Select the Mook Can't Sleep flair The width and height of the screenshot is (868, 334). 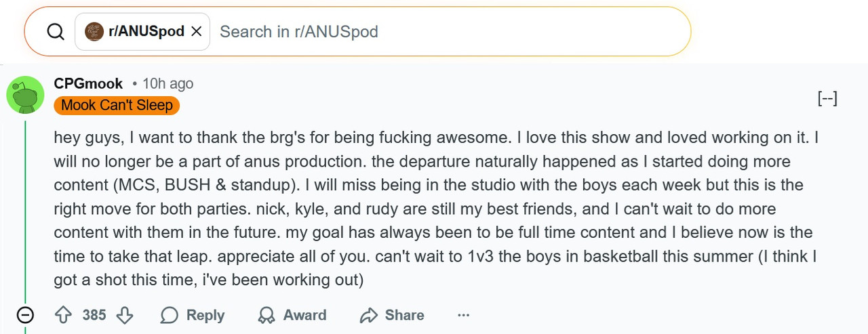click(117, 105)
